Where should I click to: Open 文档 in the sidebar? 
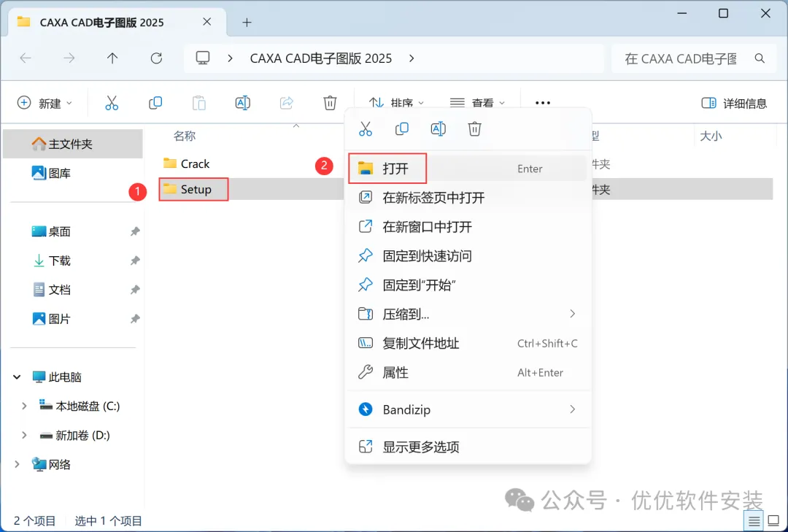pos(51,290)
